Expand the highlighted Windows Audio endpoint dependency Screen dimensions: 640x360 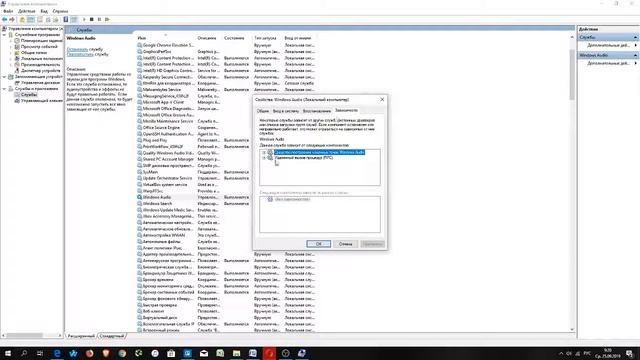coord(264,153)
